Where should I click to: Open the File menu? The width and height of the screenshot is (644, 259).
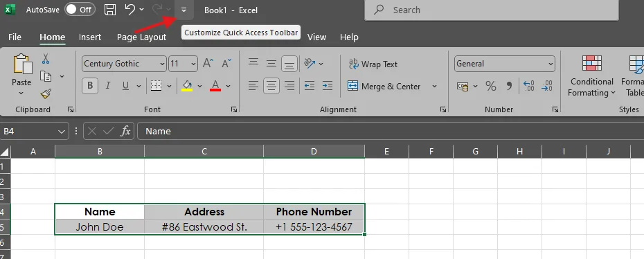(x=15, y=37)
